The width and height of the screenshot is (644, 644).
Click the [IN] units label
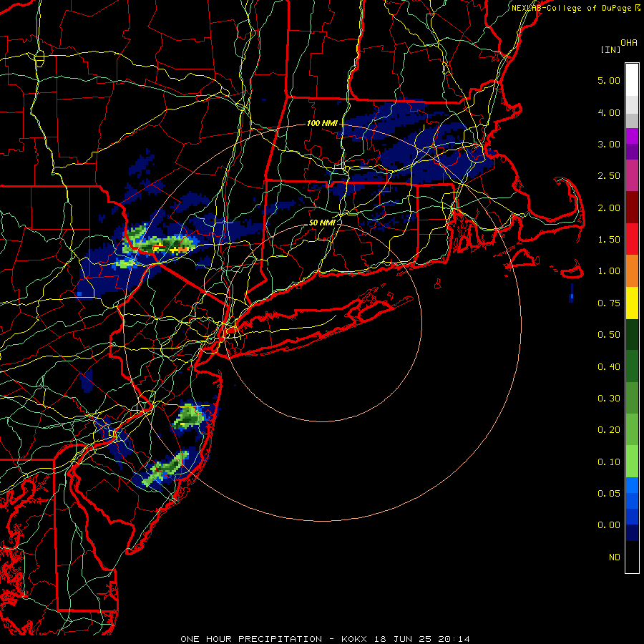tap(610, 49)
